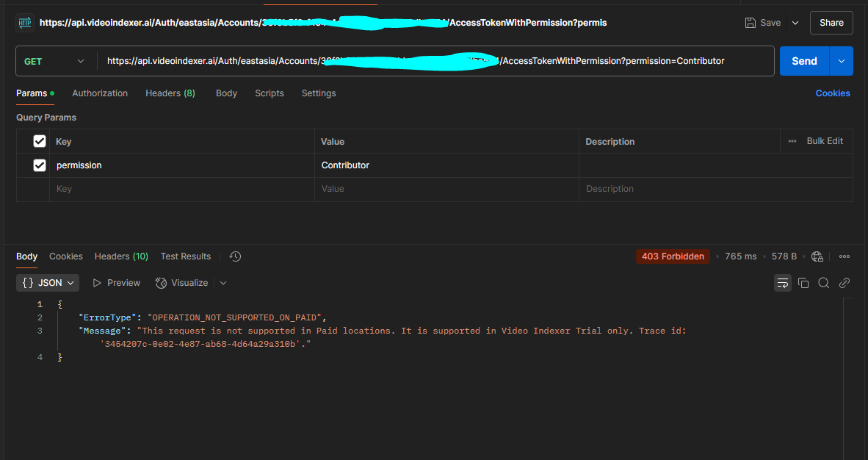Open the request Headers (8) tab
This screenshot has height=460, width=868.
(170, 93)
